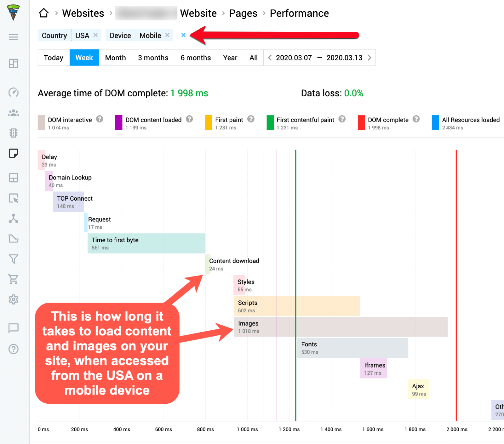This screenshot has width=504, height=444.
Task: Go to next date range
Action: [369, 58]
